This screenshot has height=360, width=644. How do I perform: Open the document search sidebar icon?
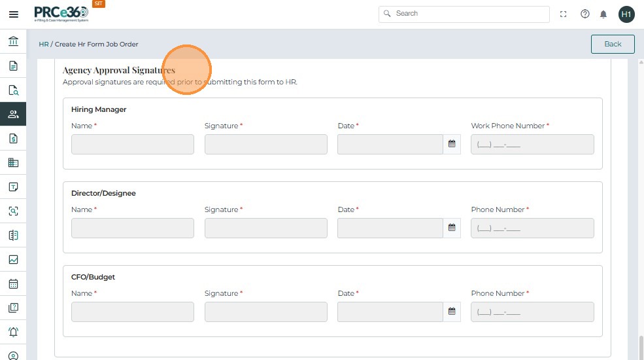tap(13, 90)
